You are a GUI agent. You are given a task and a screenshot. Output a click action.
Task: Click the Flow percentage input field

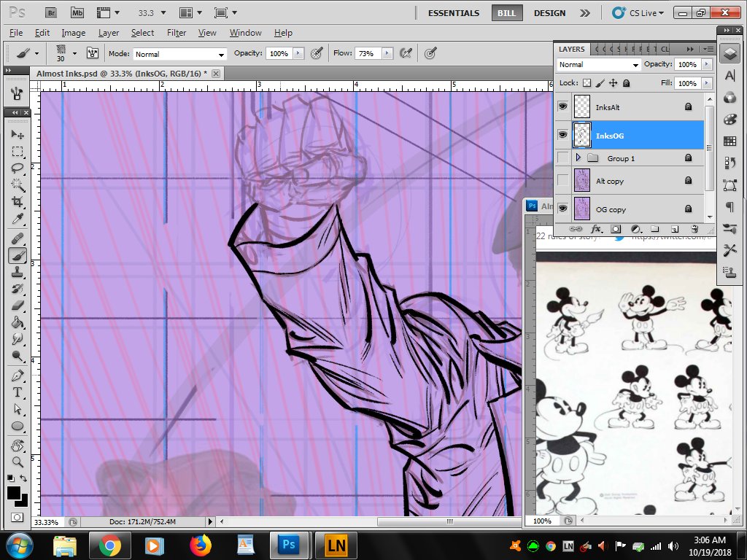click(368, 54)
